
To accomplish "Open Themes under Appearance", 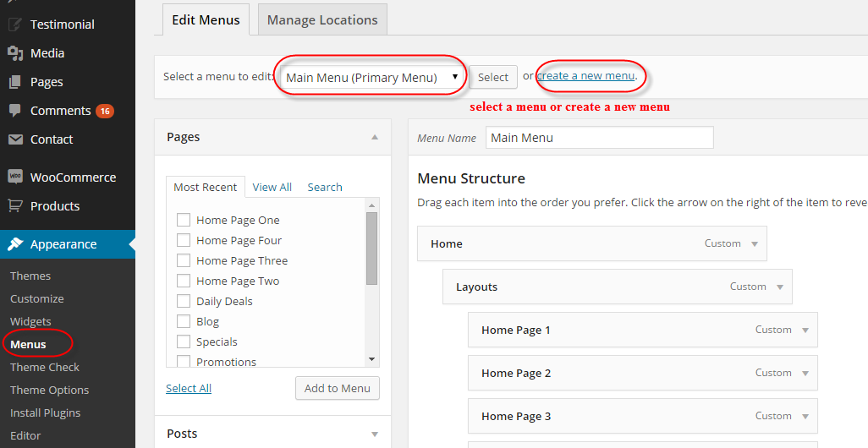I will click(30, 276).
